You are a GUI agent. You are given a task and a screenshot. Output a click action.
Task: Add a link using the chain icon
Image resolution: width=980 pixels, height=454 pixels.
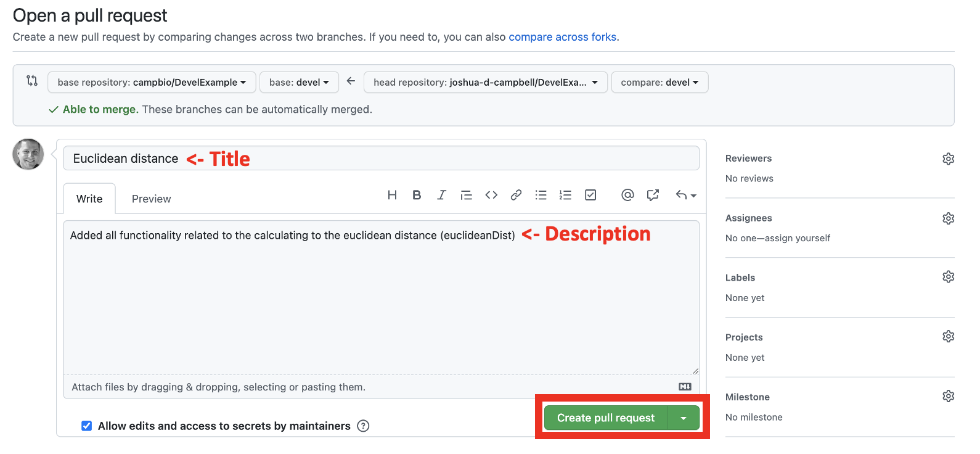516,195
